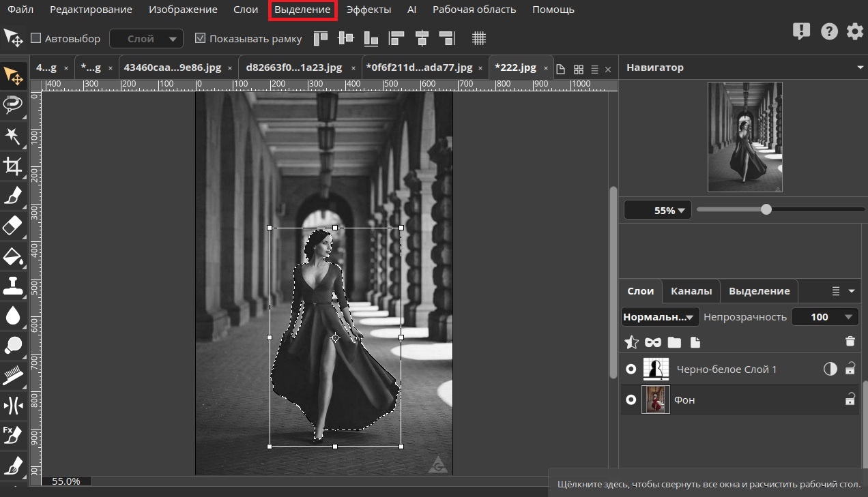Image resolution: width=868 pixels, height=497 pixels.
Task: Toggle the grid display icon
Action: (479, 38)
